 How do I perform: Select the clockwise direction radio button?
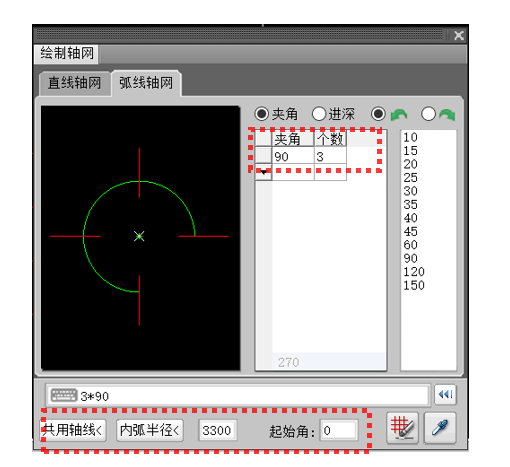(x=428, y=114)
